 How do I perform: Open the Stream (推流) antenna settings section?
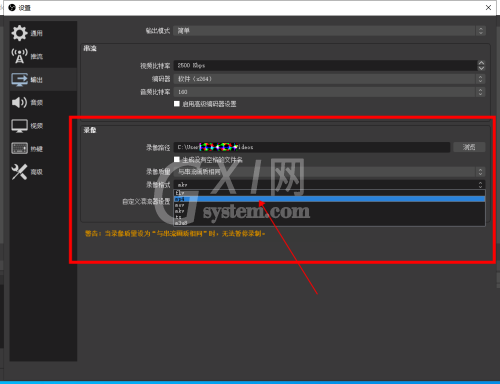coord(43,56)
